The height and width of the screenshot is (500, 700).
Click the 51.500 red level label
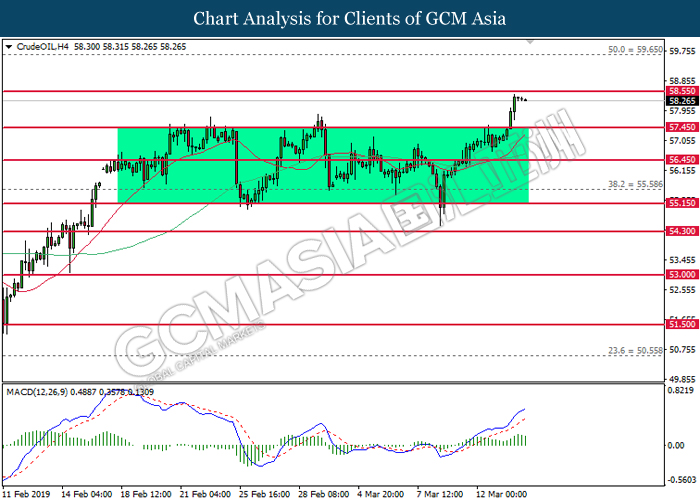pyautogui.click(x=683, y=325)
